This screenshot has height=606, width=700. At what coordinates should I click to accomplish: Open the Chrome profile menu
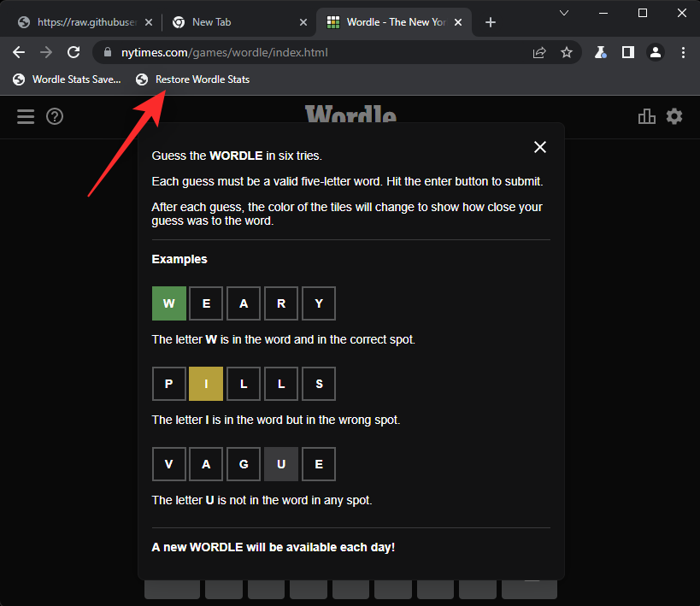coord(656,53)
